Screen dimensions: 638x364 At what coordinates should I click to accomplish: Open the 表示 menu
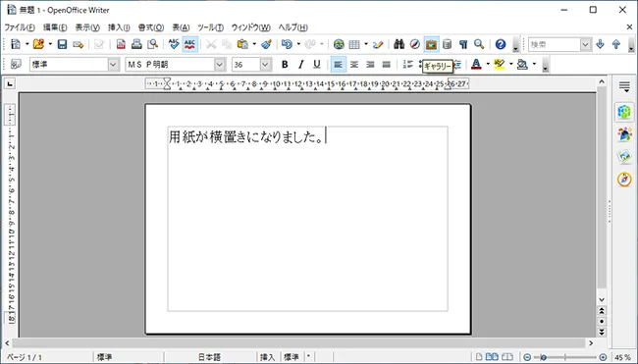pos(87,27)
